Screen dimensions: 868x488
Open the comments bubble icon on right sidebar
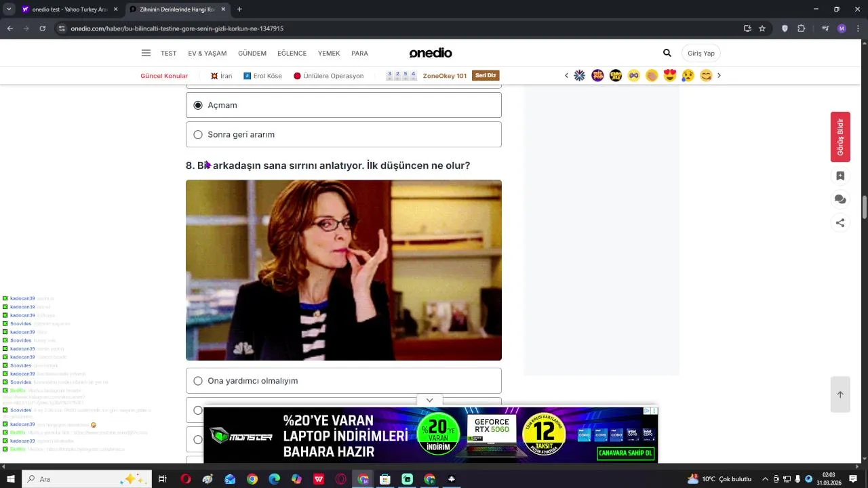point(840,199)
